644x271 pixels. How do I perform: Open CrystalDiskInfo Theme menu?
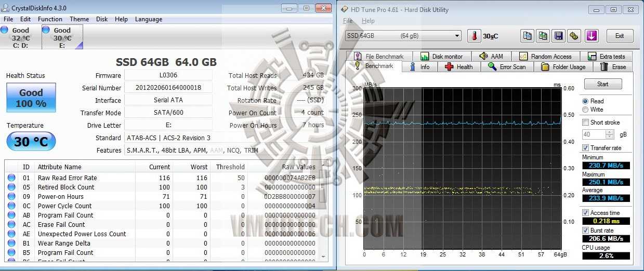point(80,19)
